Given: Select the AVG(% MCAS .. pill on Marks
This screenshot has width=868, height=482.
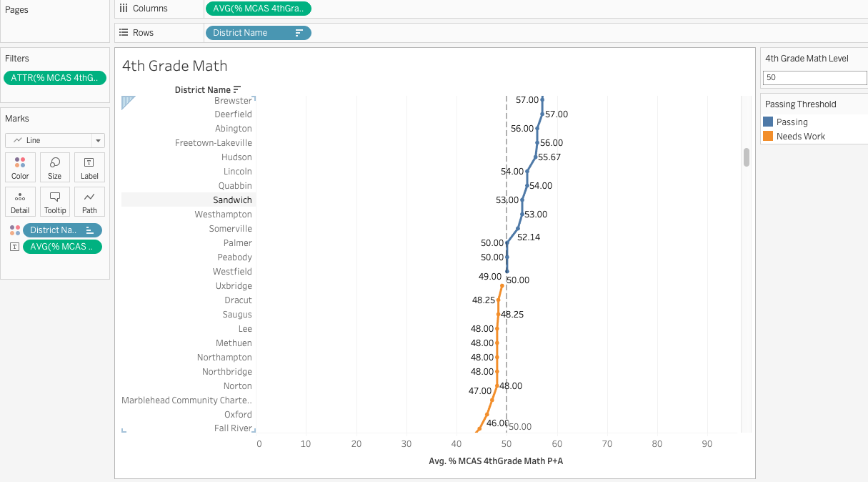Looking at the screenshot, I should 61,247.
